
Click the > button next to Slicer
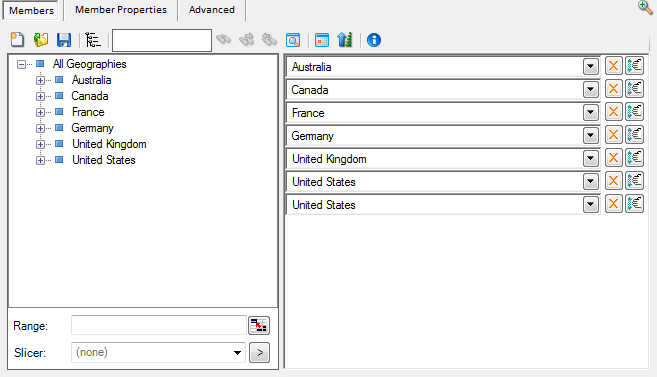click(x=259, y=352)
